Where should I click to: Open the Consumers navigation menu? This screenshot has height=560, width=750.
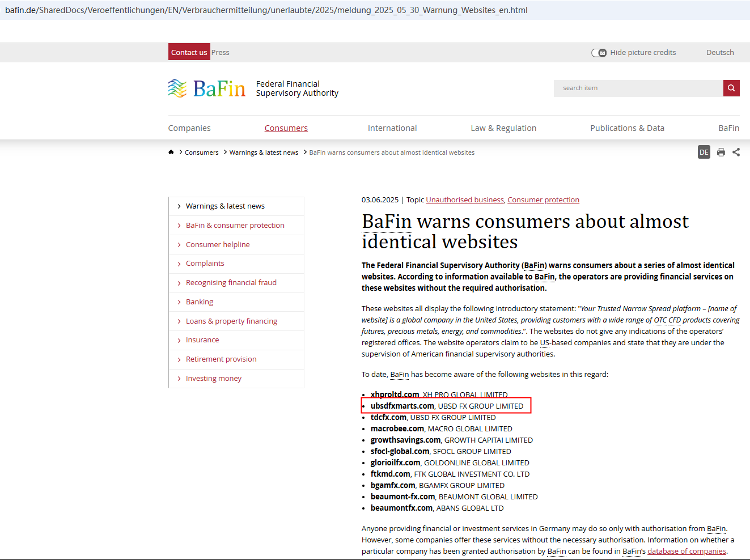286,128
